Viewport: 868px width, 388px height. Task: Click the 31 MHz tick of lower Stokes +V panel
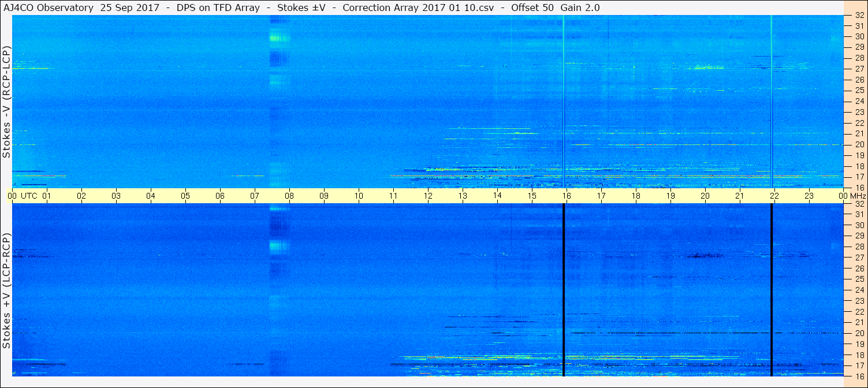point(859,214)
